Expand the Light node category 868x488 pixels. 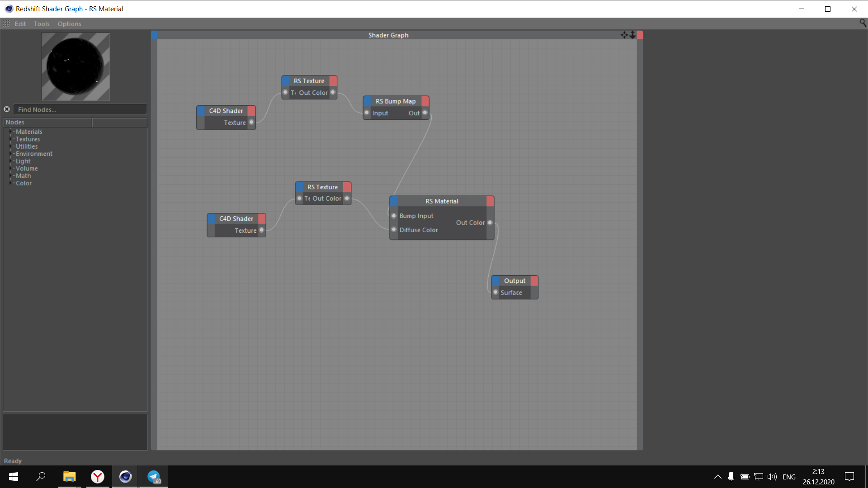pos(10,161)
